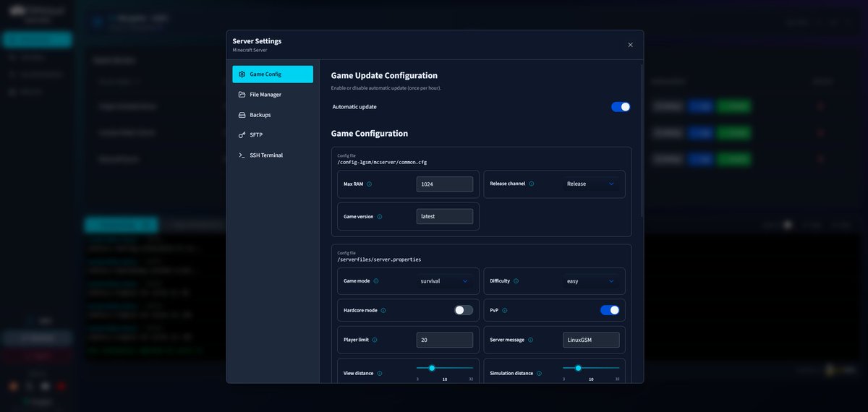Click the info icon next to Max RAM
868x412 pixels.
tap(369, 184)
